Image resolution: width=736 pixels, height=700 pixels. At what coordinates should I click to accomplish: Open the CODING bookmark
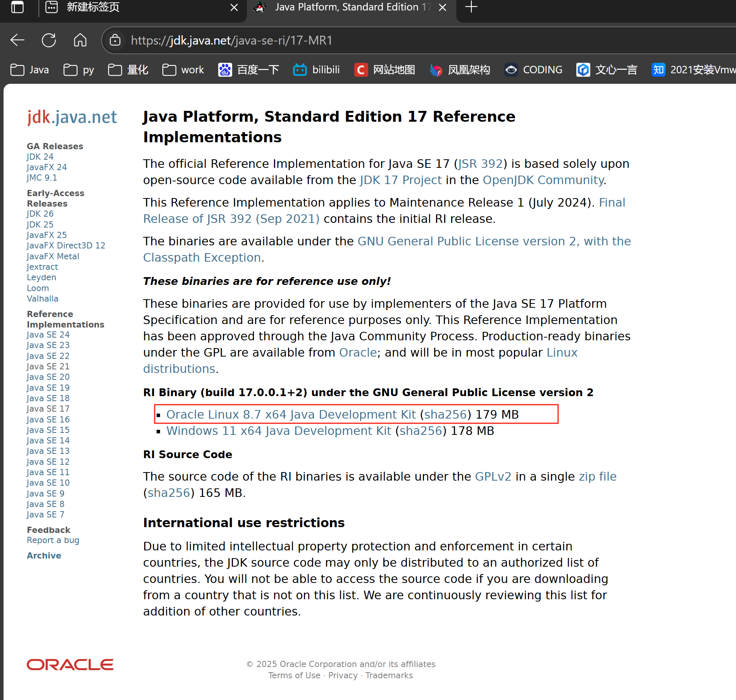(533, 70)
